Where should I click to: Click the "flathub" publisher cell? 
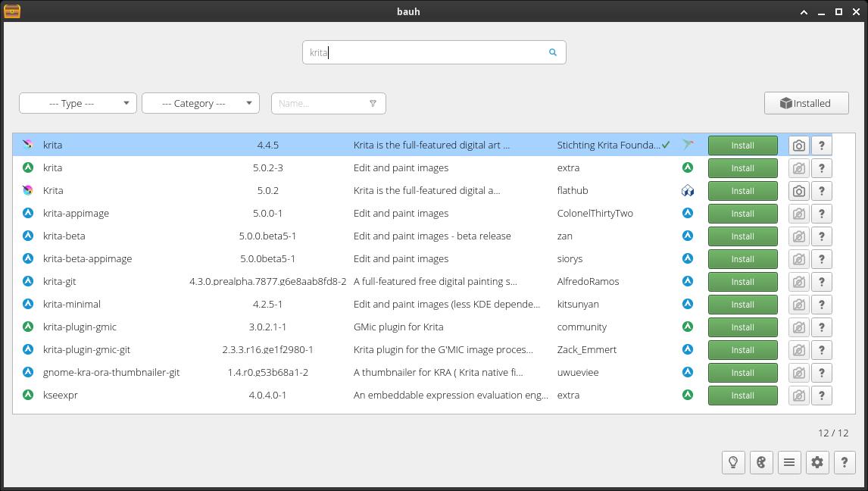pos(573,190)
